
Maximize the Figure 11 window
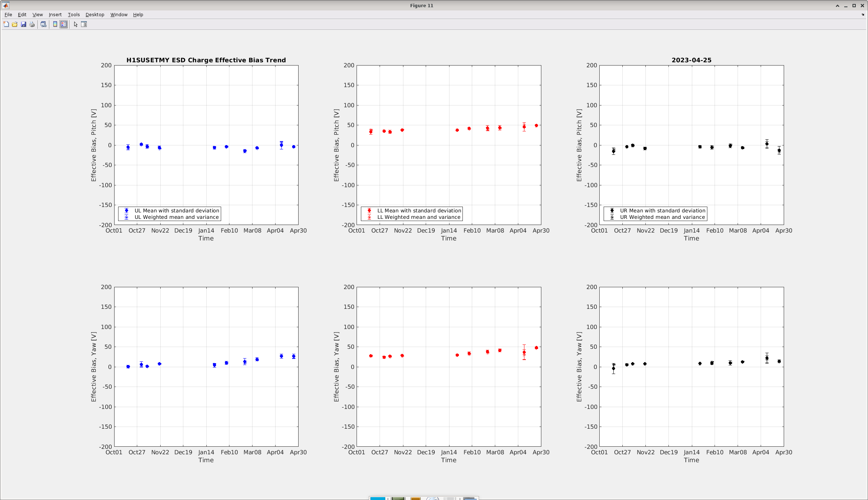point(854,6)
